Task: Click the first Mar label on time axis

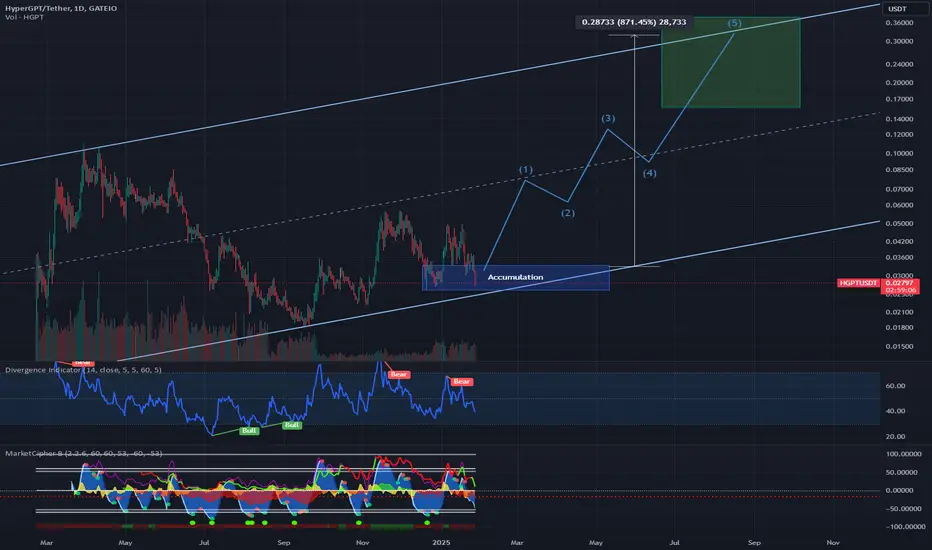Action: click(x=46, y=542)
